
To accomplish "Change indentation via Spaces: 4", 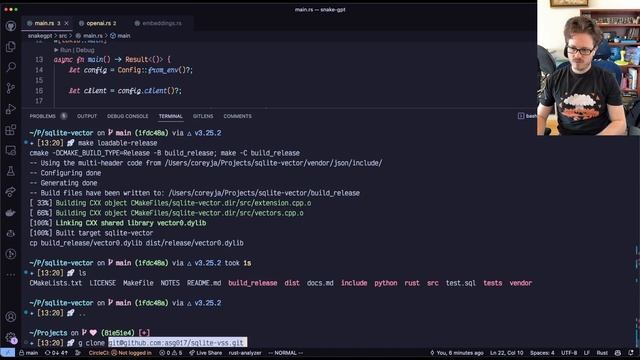I will pos(542,353).
